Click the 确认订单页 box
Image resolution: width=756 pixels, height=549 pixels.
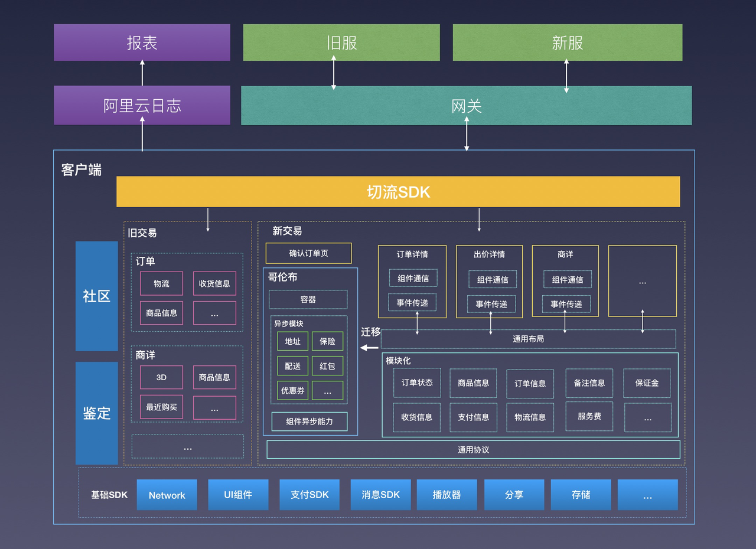coord(308,253)
